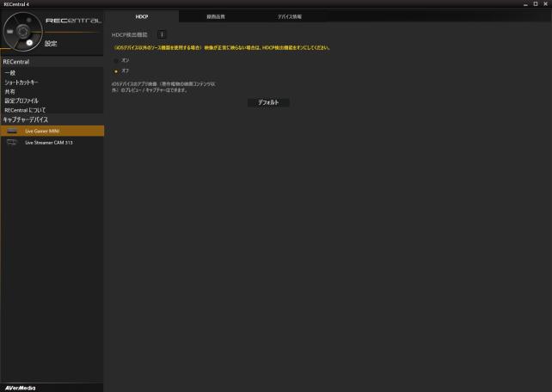The image size is (552, 392).
Task: Click the RECentral 4 window title
Action: click(x=16, y=4)
